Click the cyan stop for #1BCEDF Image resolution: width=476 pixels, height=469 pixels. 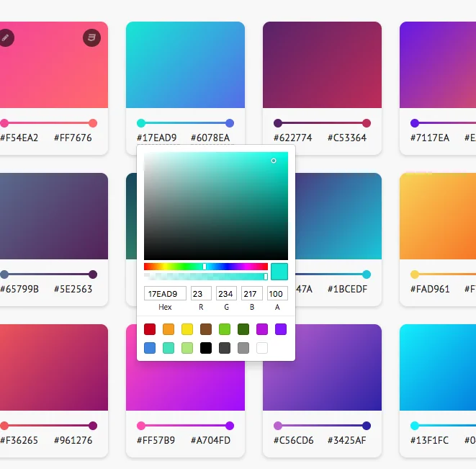click(367, 274)
